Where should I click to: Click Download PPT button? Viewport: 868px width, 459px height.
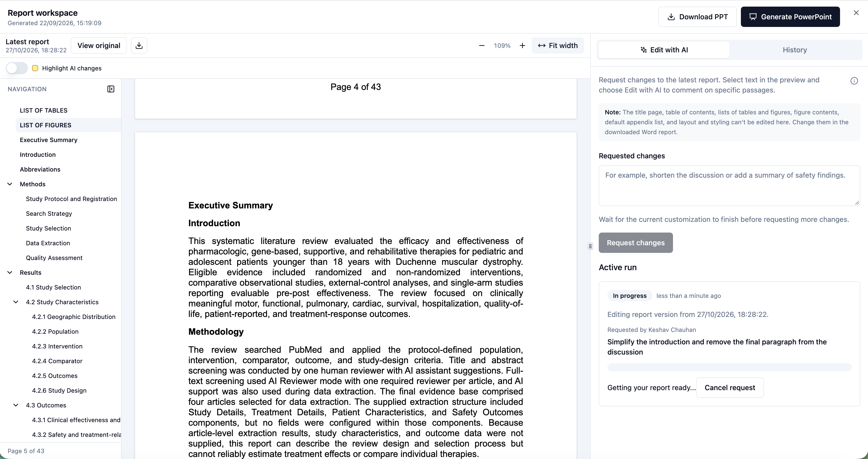[x=697, y=17]
